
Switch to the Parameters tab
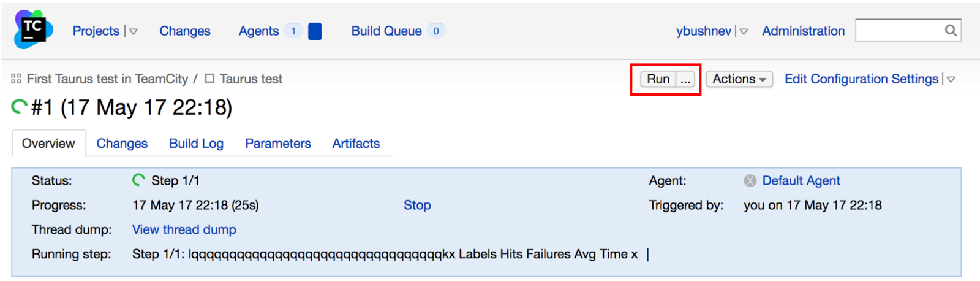tap(278, 144)
